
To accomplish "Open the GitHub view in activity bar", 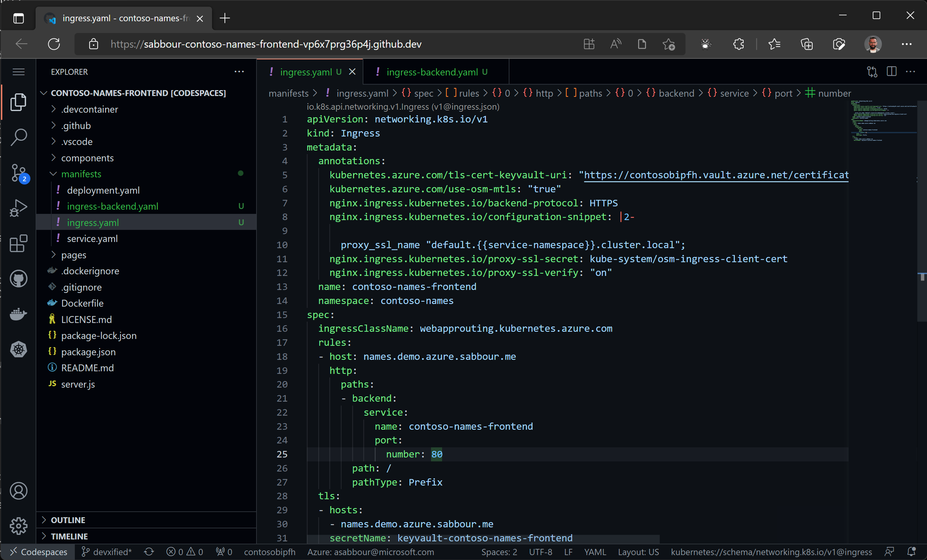I will [18, 279].
